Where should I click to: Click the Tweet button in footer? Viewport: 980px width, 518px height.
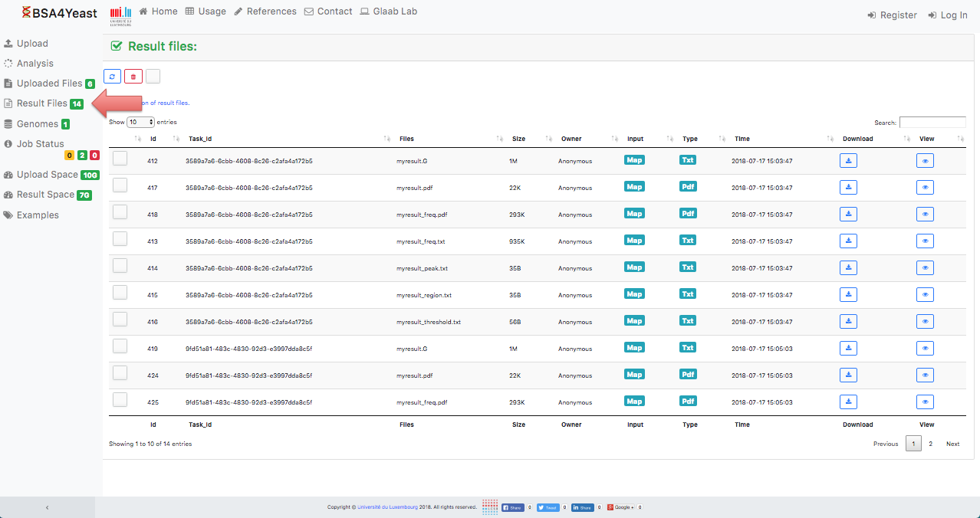548,507
